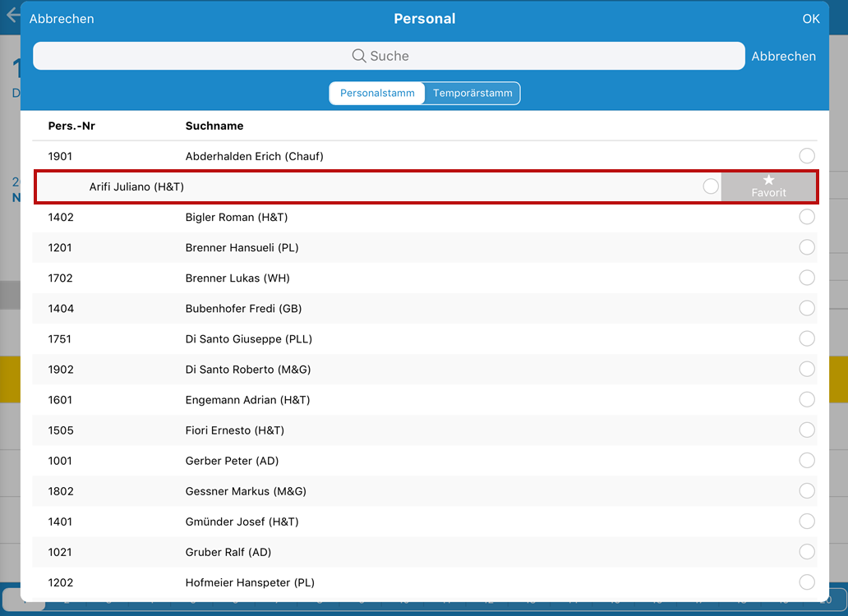Click personnel number 1505
The height and width of the screenshot is (616, 848).
click(x=61, y=430)
